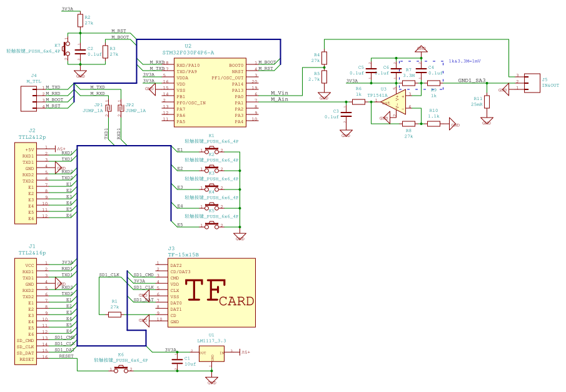Select resistor R8 27k feedback resistor

408,124
